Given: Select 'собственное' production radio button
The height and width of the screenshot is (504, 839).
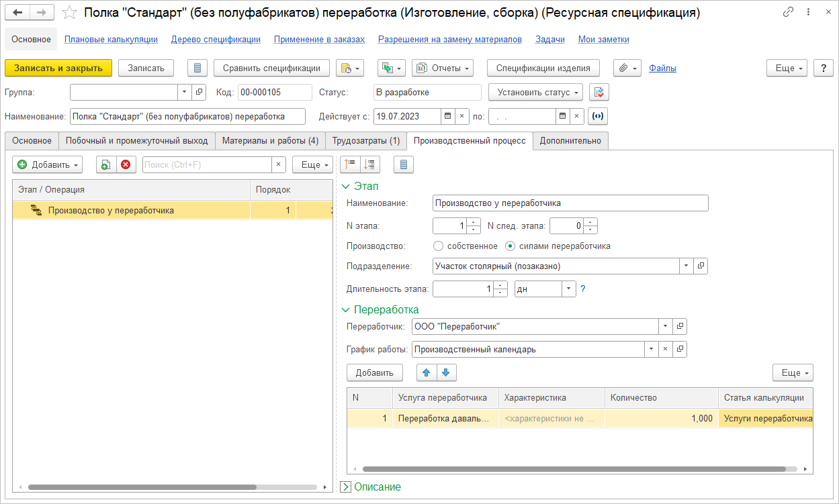Looking at the screenshot, I should pyautogui.click(x=439, y=246).
